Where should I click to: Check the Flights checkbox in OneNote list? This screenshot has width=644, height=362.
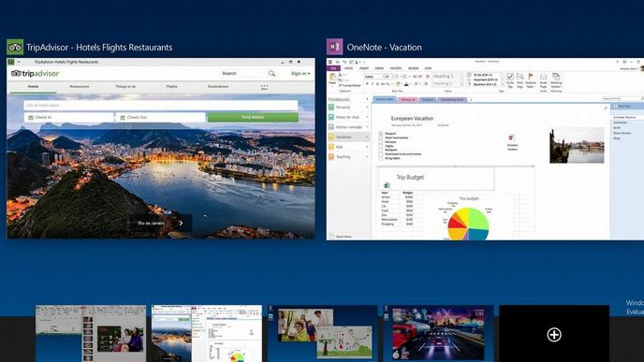point(381,146)
